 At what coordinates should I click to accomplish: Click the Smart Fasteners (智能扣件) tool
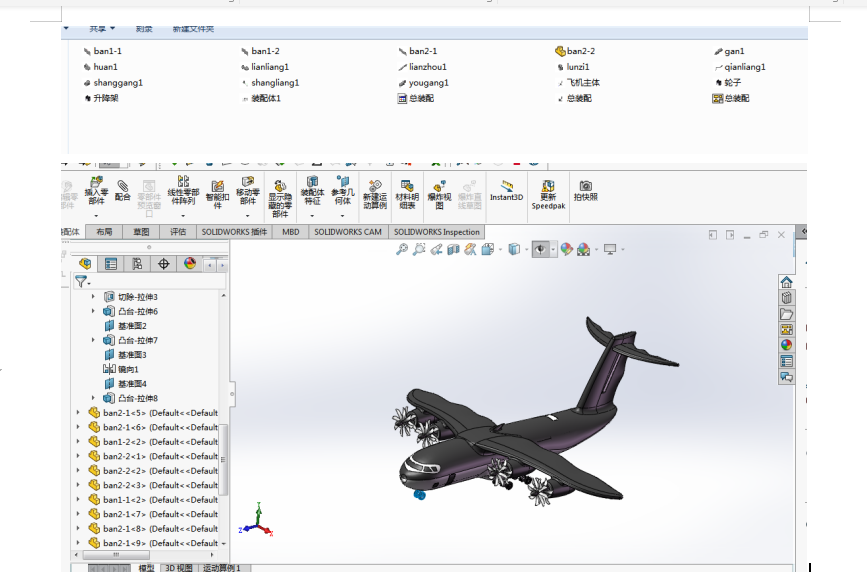point(217,194)
